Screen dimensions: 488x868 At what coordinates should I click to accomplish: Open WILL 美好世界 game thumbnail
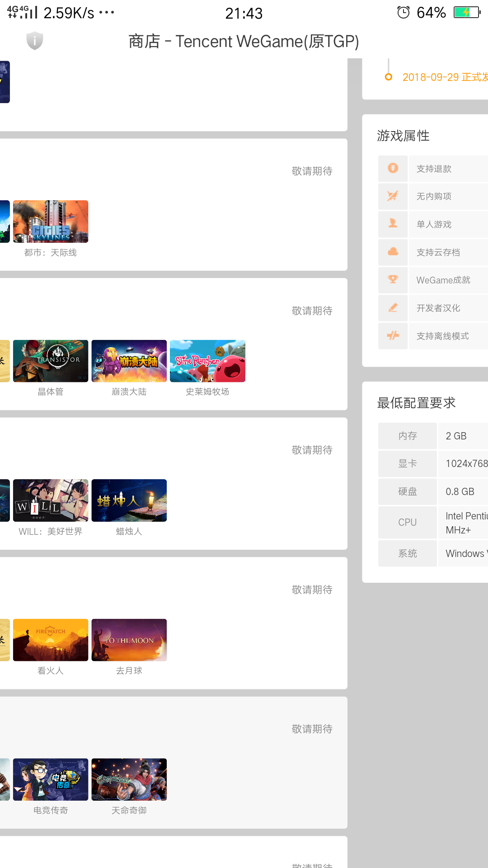51,500
